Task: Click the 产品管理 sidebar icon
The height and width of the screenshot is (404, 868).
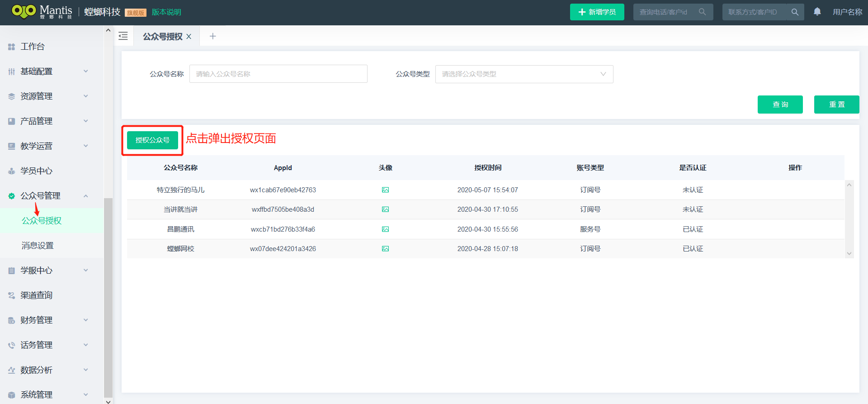Action: pyautogui.click(x=12, y=121)
